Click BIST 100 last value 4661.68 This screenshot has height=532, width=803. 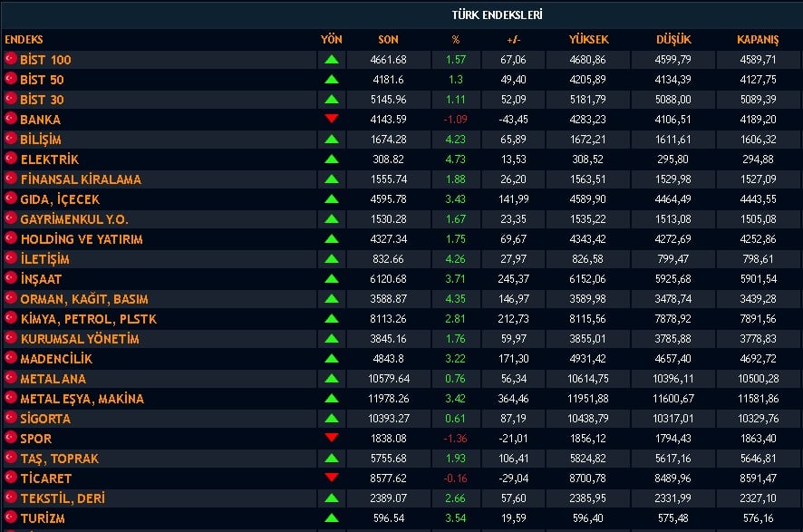388,60
